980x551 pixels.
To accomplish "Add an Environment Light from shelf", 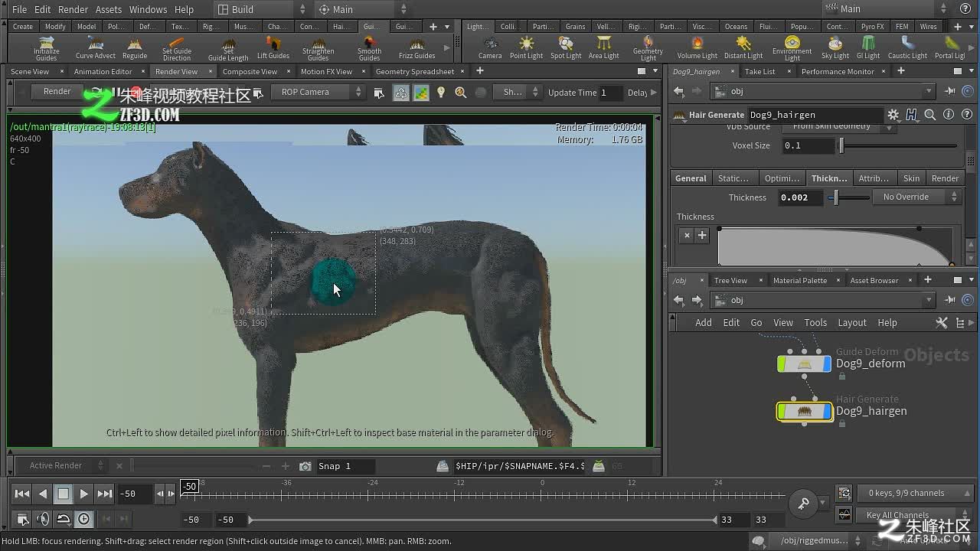I will click(x=792, y=48).
